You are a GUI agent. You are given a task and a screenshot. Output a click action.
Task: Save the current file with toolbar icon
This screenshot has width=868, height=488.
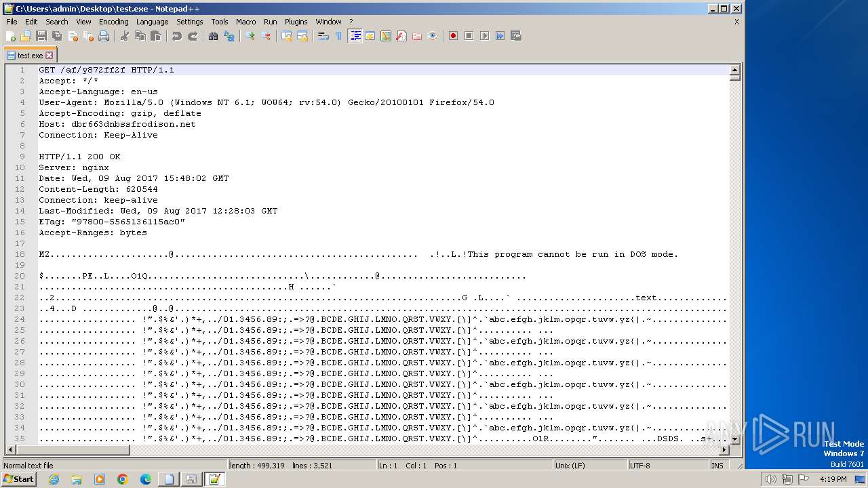click(41, 36)
